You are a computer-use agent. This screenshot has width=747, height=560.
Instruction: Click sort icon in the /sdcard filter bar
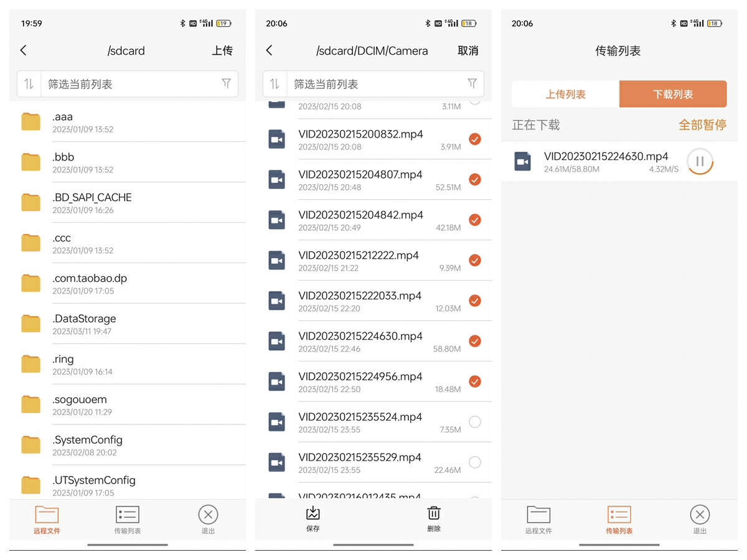(x=29, y=84)
